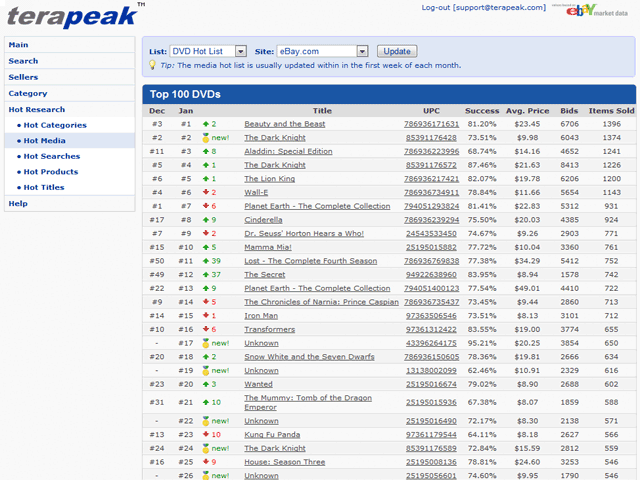Click red down arrow in Transformers row

206,329
